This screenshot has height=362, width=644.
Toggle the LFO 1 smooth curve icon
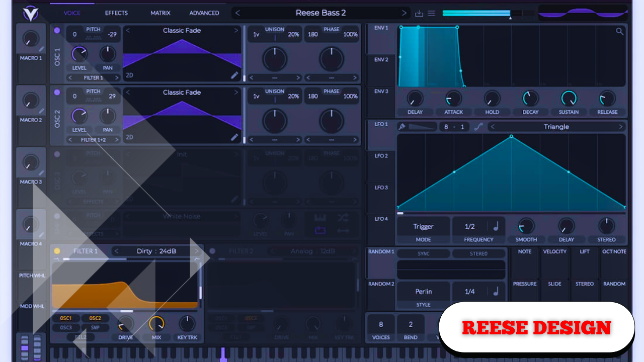(477, 127)
